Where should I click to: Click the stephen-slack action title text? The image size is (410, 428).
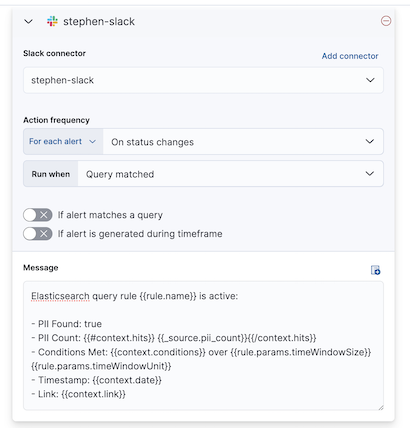pyautogui.click(x=99, y=22)
